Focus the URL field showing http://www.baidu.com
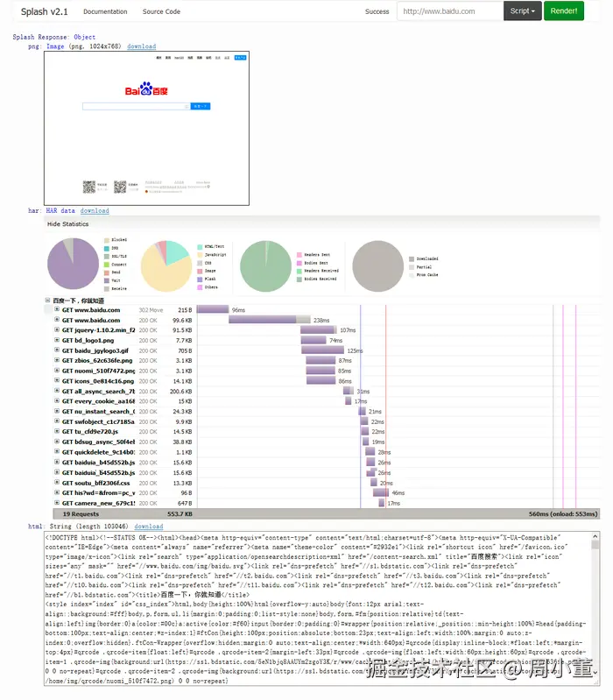Viewport: 613px width, 700px height. [450, 11]
